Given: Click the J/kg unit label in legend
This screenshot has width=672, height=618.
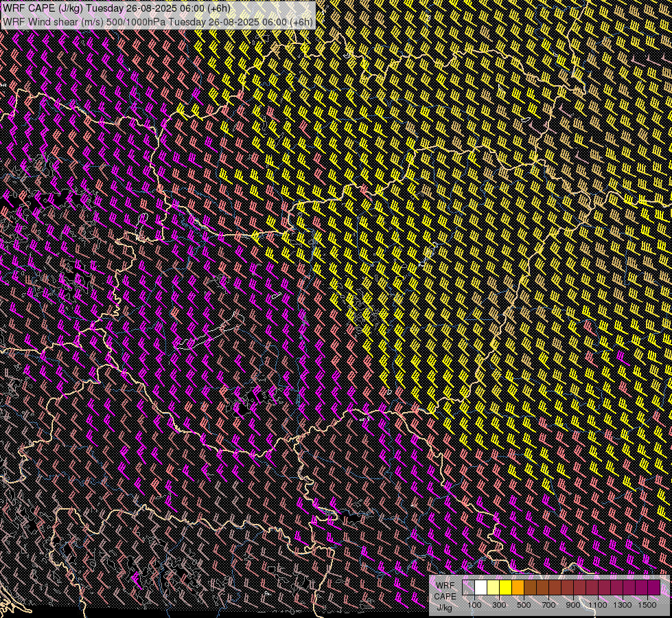Looking at the screenshot, I should pyautogui.click(x=444, y=608).
